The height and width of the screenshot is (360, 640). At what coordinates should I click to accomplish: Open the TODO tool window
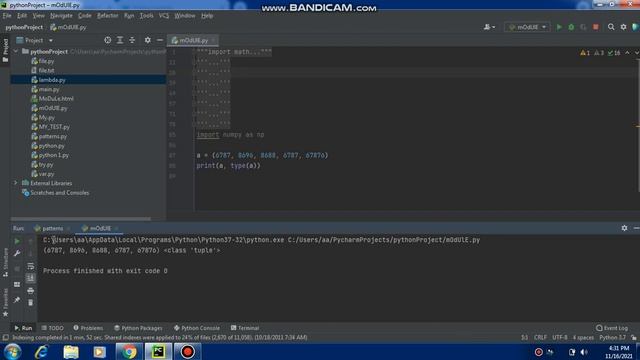tap(53, 328)
